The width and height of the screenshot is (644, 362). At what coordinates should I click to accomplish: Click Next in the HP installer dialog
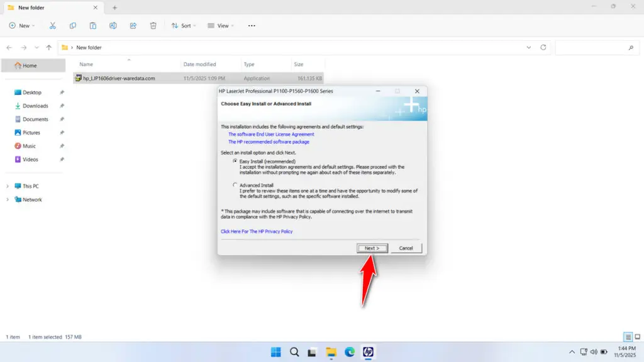(372, 248)
